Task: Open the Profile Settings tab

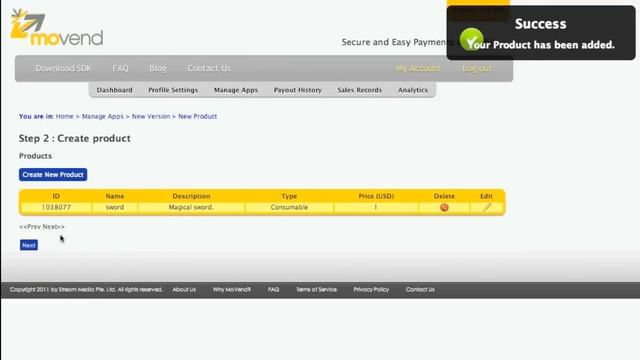Action: (x=173, y=90)
